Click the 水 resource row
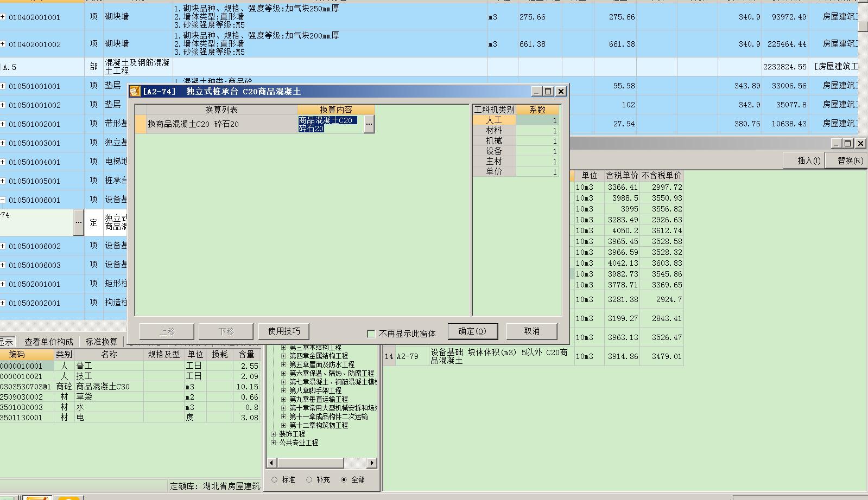The height and width of the screenshot is (500, 868). (130, 407)
